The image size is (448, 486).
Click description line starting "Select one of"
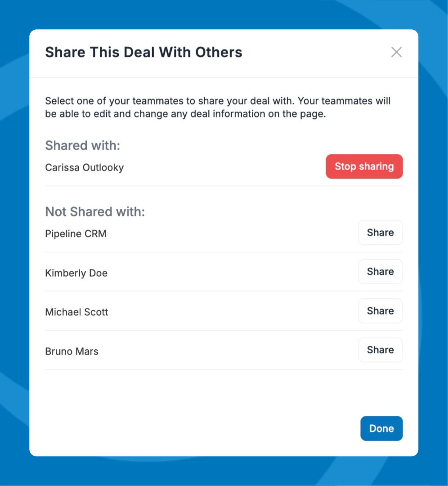click(218, 101)
